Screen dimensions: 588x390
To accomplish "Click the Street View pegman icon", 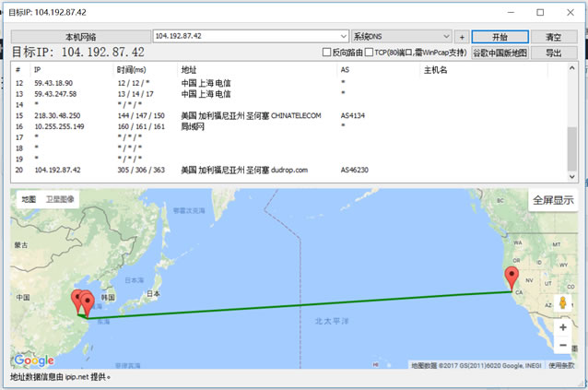I will point(562,302).
